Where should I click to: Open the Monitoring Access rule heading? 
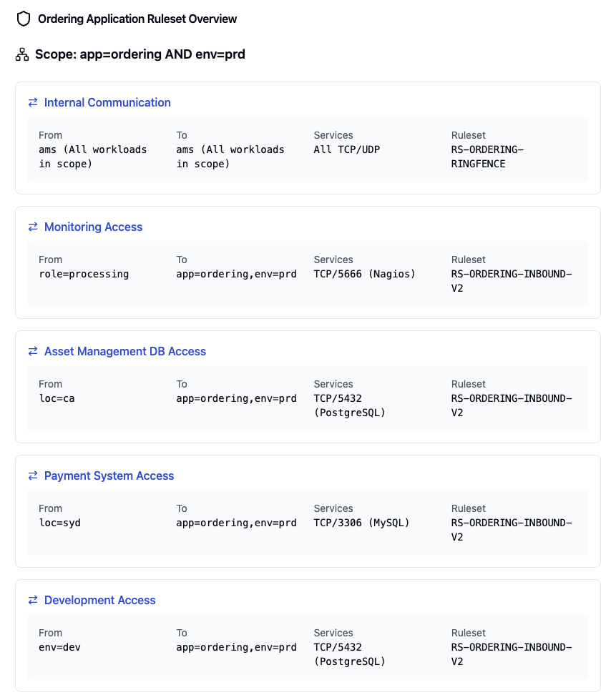tap(93, 227)
